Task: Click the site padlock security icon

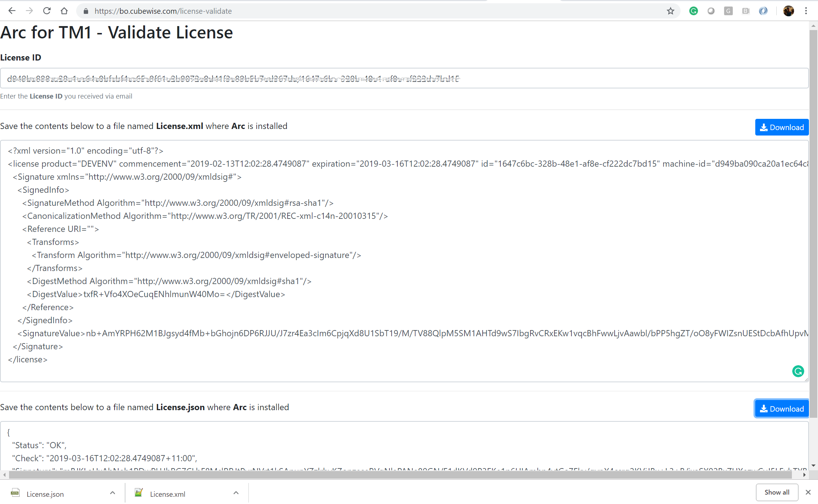Action: (86, 11)
